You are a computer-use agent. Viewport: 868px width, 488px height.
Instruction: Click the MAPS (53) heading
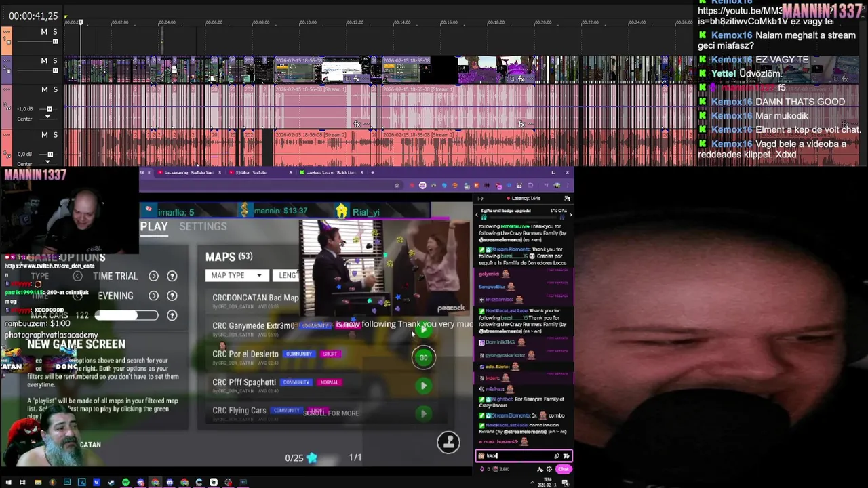tap(229, 257)
